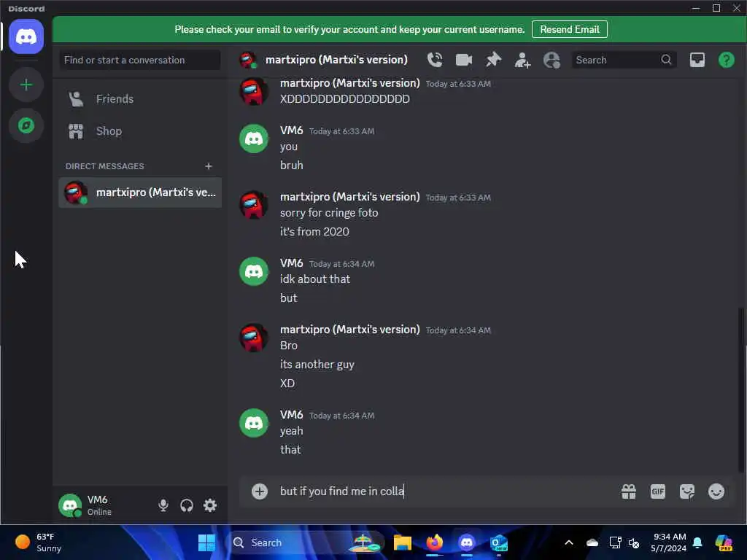Show hidden system tray icons chevron
The height and width of the screenshot is (560, 747).
(x=569, y=542)
